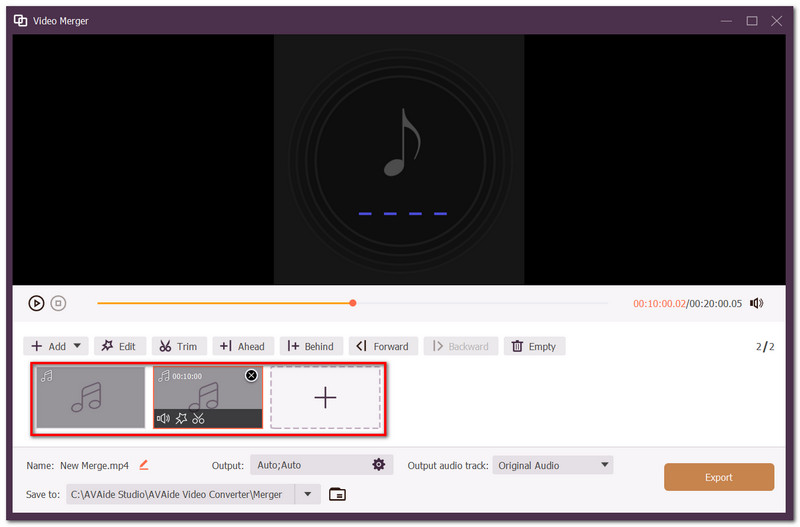Viewport: 800px width, 527px height.
Task: Insert a clip Behind
Action: pyautogui.click(x=311, y=346)
